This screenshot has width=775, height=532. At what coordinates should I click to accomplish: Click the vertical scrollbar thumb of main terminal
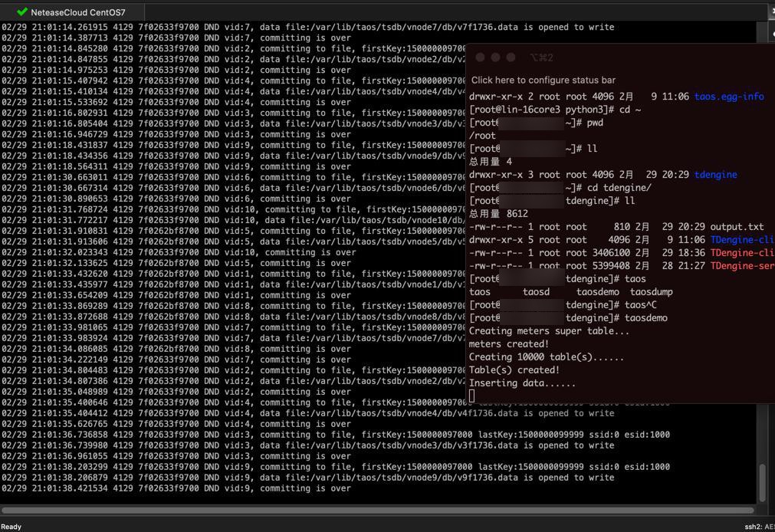click(x=763, y=483)
